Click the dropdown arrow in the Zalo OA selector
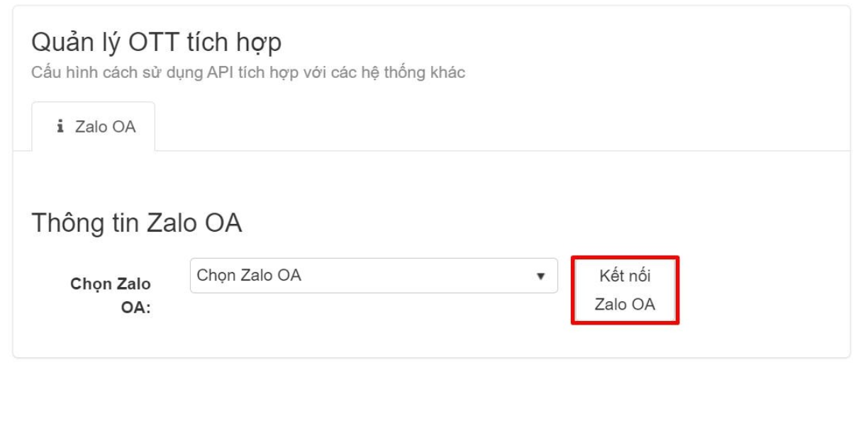Image resolution: width=868 pixels, height=428 pixels. [540, 276]
